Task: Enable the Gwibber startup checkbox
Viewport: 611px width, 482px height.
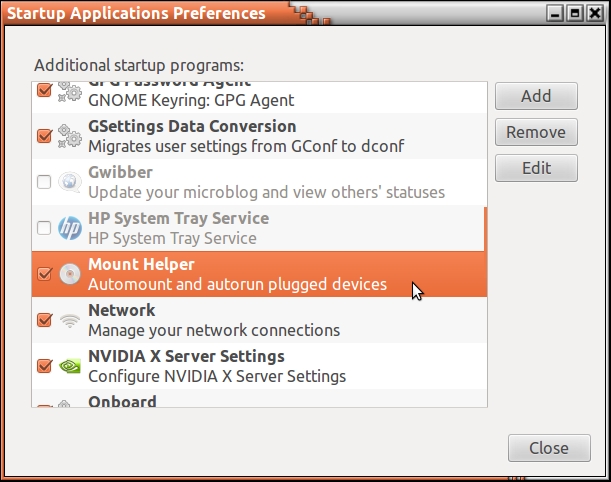Action: (x=44, y=182)
